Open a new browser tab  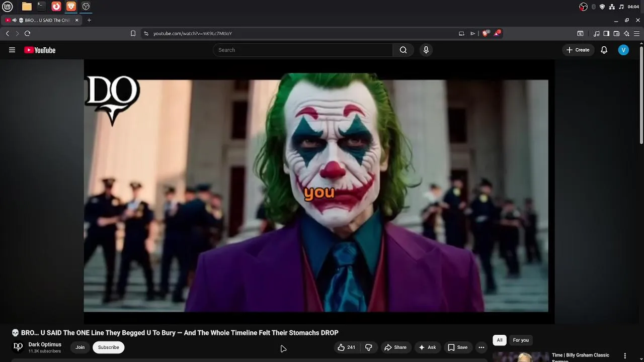(89, 20)
